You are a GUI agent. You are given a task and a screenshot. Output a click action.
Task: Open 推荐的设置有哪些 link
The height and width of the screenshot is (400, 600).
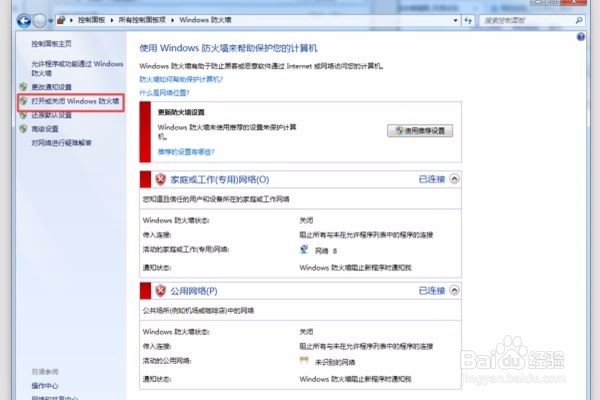(x=186, y=152)
